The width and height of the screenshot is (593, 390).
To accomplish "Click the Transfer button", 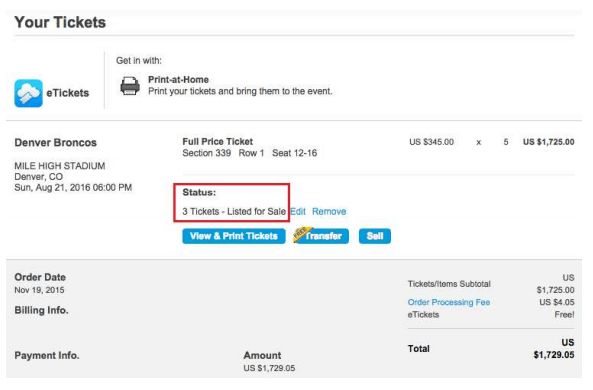I will pos(321,236).
